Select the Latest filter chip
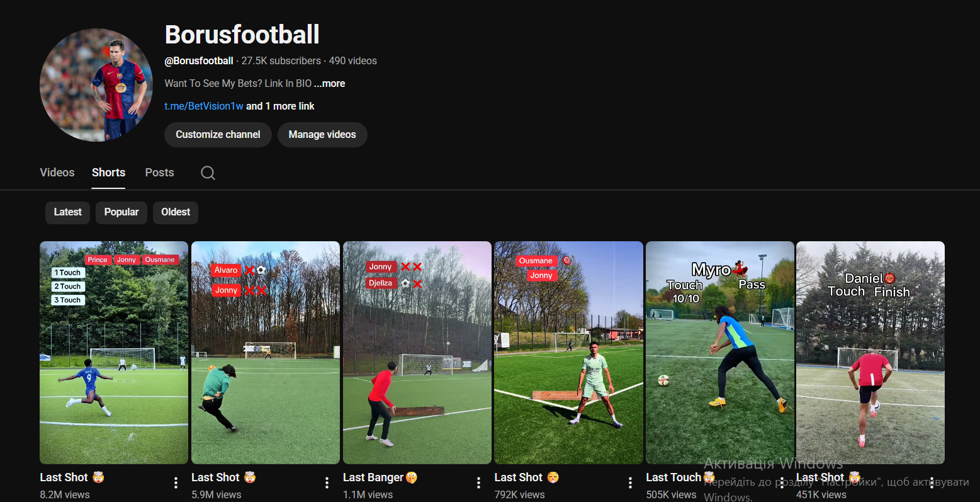This screenshot has height=502, width=980. (x=67, y=212)
